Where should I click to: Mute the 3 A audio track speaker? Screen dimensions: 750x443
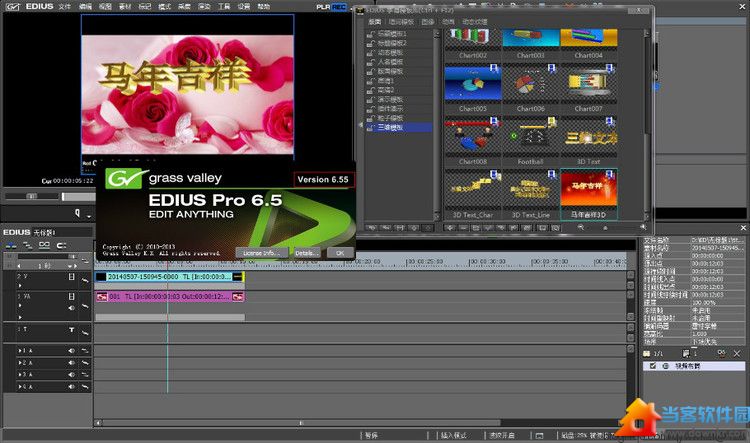(71, 375)
